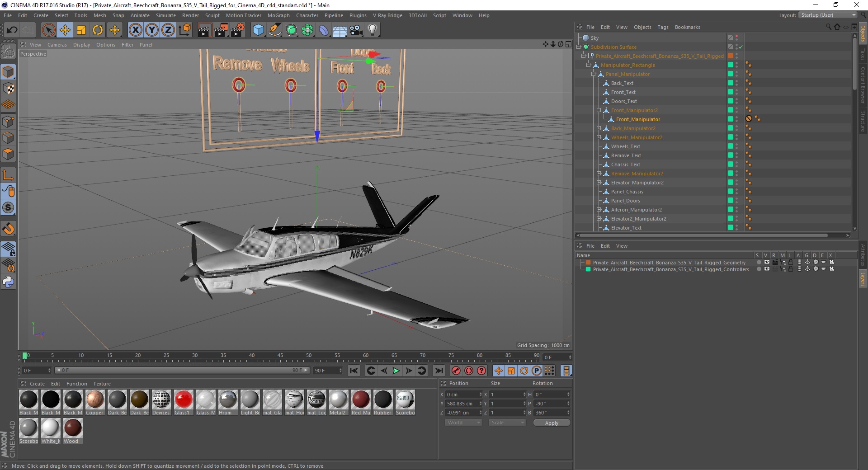Click frame 45 on timeline ruler
Screen dimensions: 868x470
pos(280,356)
